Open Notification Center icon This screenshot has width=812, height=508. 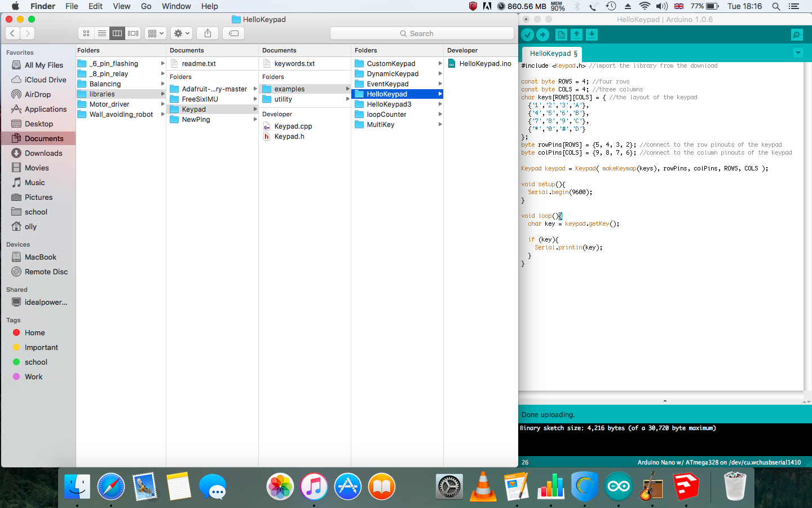tap(794, 6)
